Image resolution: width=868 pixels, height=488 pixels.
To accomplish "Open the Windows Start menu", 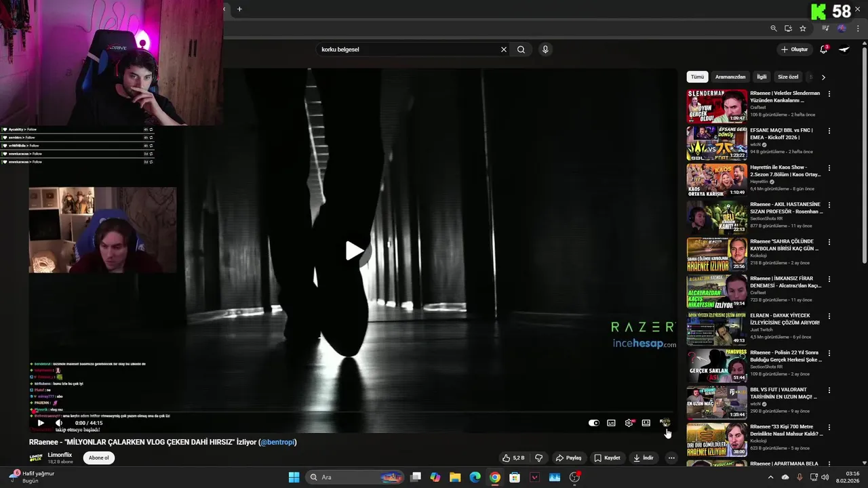I will pyautogui.click(x=294, y=477).
